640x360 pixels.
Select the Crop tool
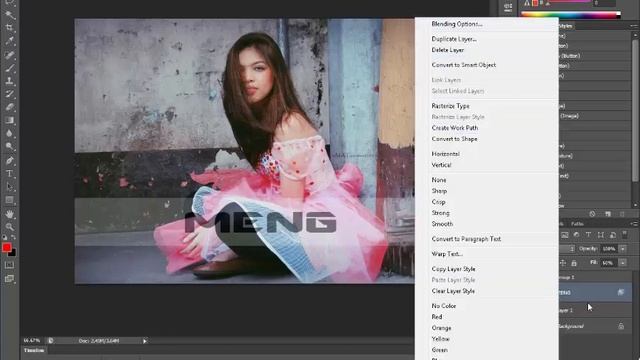point(9,28)
